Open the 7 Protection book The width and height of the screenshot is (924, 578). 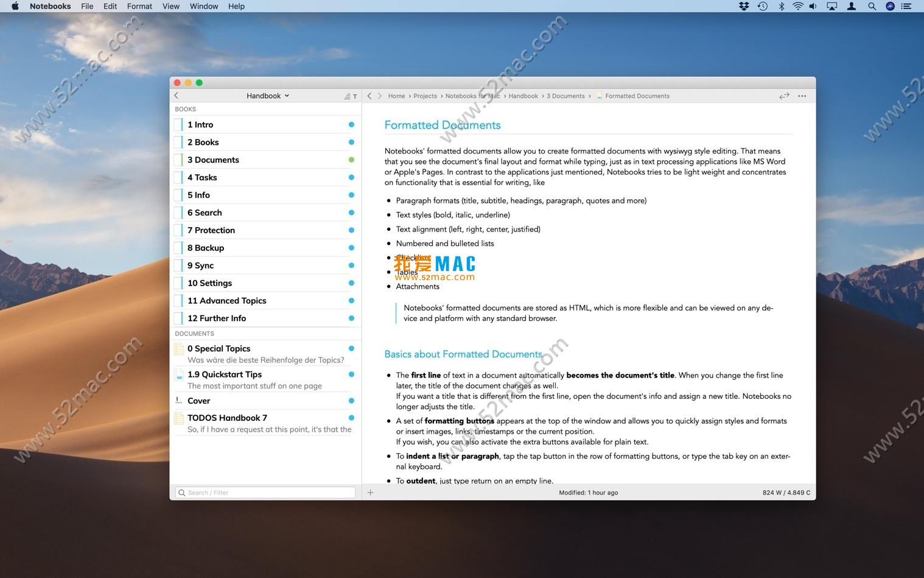[x=211, y=230]
